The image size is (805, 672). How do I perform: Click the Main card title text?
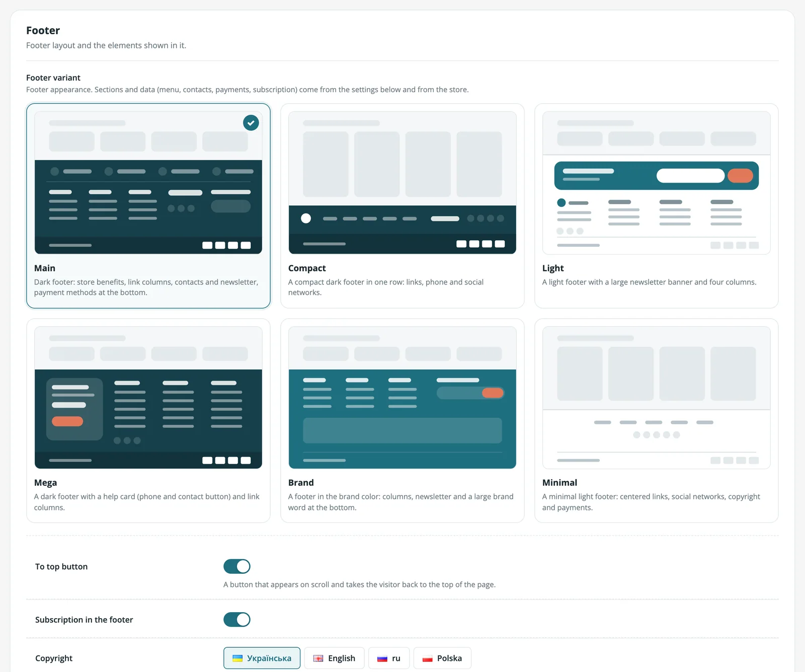(45, 268)
